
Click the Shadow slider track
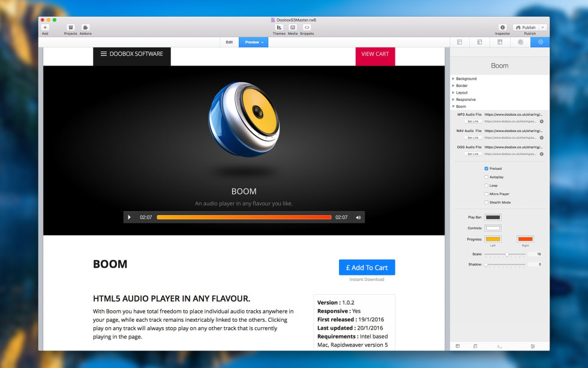click(x=505, y=265)
